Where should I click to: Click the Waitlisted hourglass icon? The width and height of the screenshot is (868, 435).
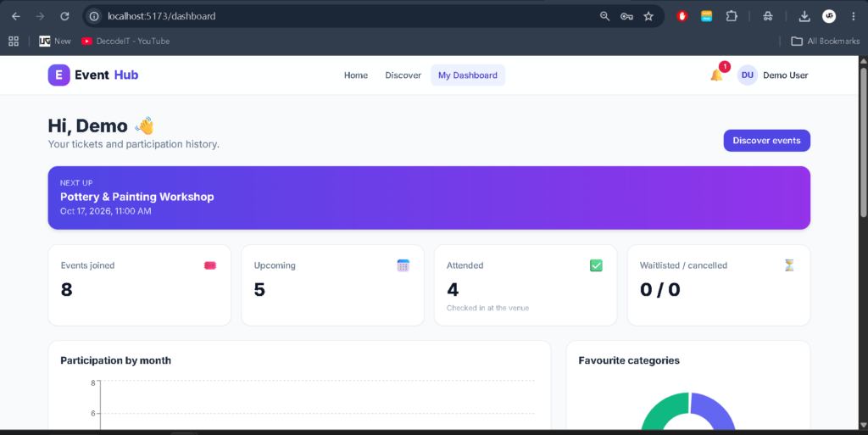[x=789, y=265]
